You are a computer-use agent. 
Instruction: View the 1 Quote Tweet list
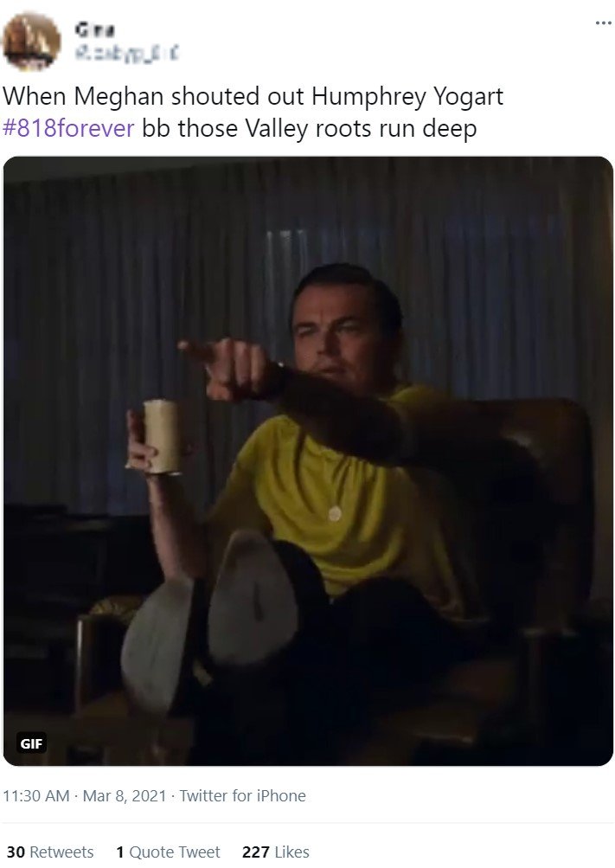tap(168, 852)
